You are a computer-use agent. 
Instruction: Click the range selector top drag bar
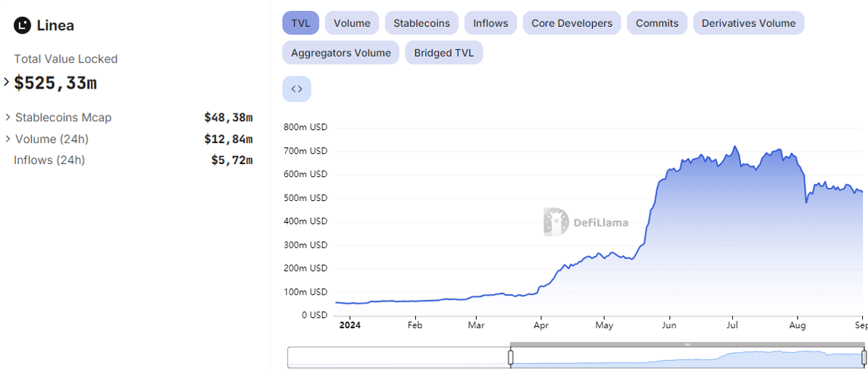point(687,344)
